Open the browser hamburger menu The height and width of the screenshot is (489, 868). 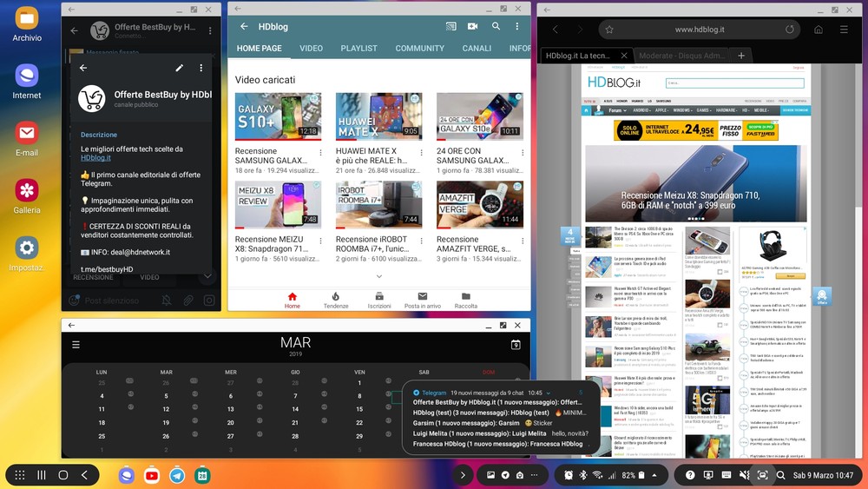(x=844, y=30)
